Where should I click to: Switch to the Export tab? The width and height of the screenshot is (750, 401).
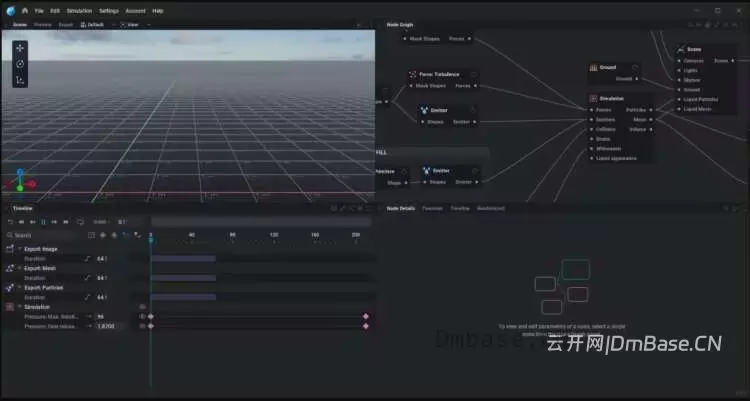[x=66, y=24]
